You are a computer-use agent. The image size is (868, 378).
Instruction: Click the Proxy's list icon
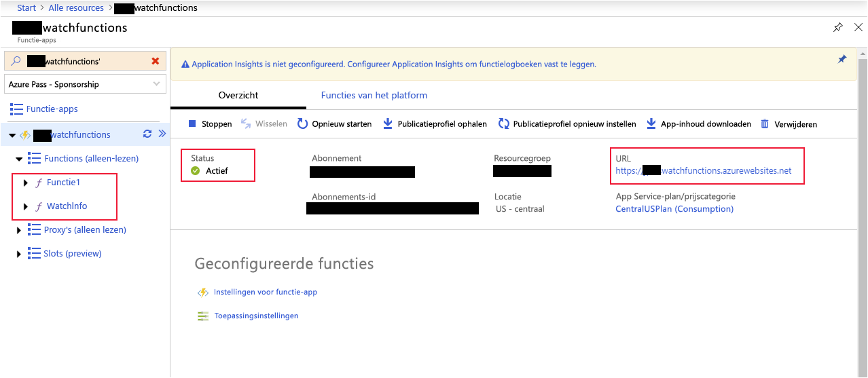pos(34,230)
